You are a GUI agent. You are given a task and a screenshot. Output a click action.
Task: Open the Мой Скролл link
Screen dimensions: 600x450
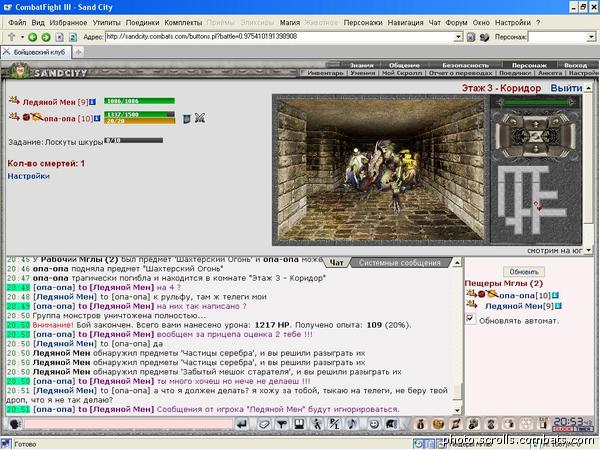pos(402,73)
